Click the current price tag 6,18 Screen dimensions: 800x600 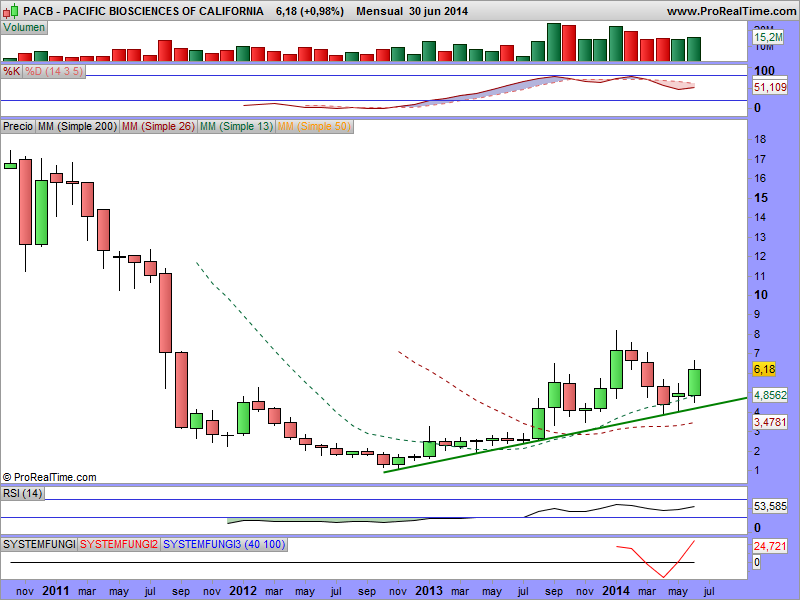[764, 369]
